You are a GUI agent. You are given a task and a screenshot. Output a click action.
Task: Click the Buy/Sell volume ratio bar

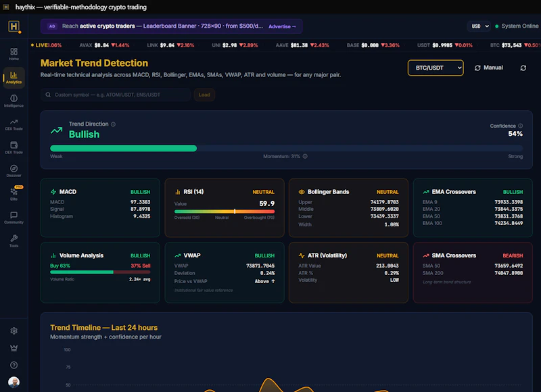click(x=100, y=272)
